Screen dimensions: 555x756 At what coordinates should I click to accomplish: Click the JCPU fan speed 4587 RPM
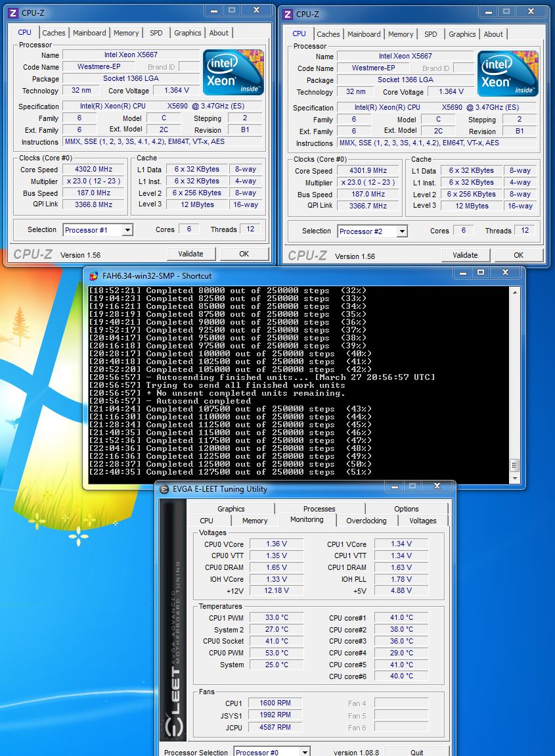tap(275, 727)
